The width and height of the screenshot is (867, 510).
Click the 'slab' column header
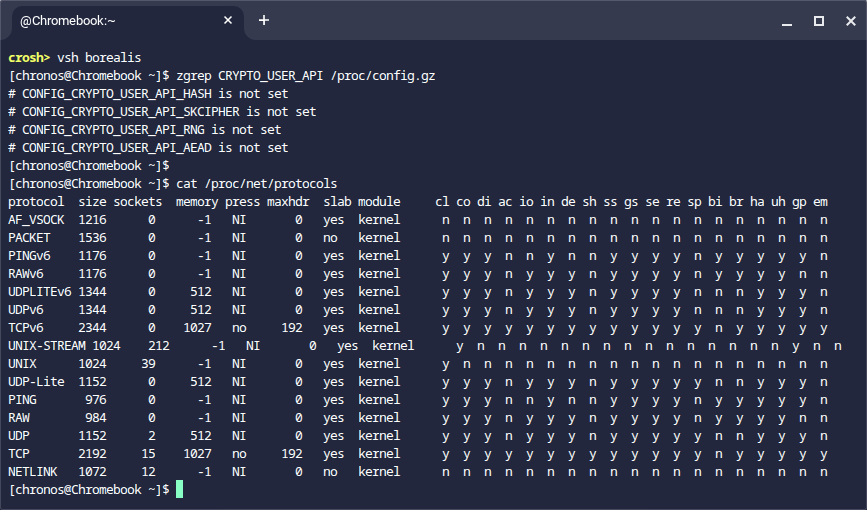[337, 202]
